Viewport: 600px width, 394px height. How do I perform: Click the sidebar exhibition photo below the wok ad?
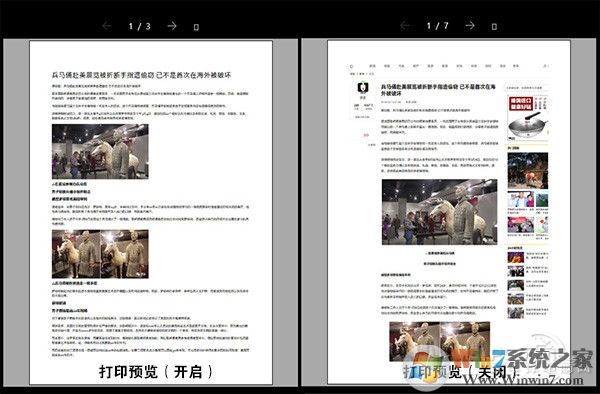click(x=528, y=171)
